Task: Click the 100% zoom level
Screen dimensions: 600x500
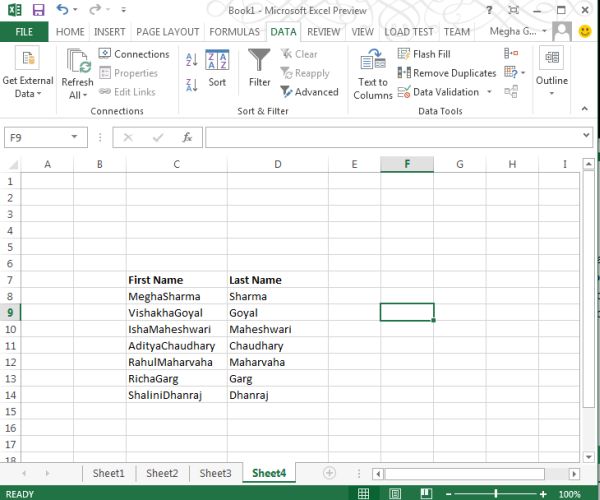Action: [570, 494]
